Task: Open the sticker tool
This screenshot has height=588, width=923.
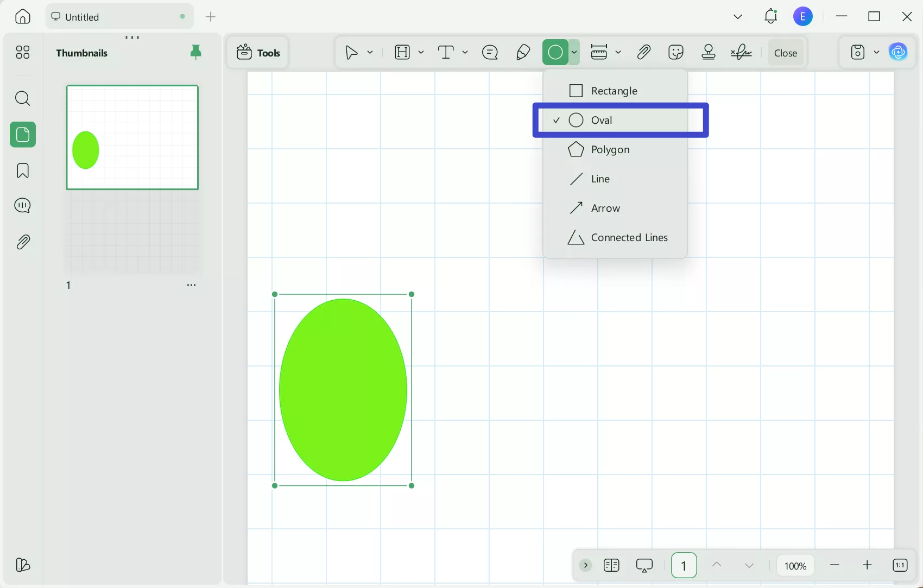Action: (676, 52)
